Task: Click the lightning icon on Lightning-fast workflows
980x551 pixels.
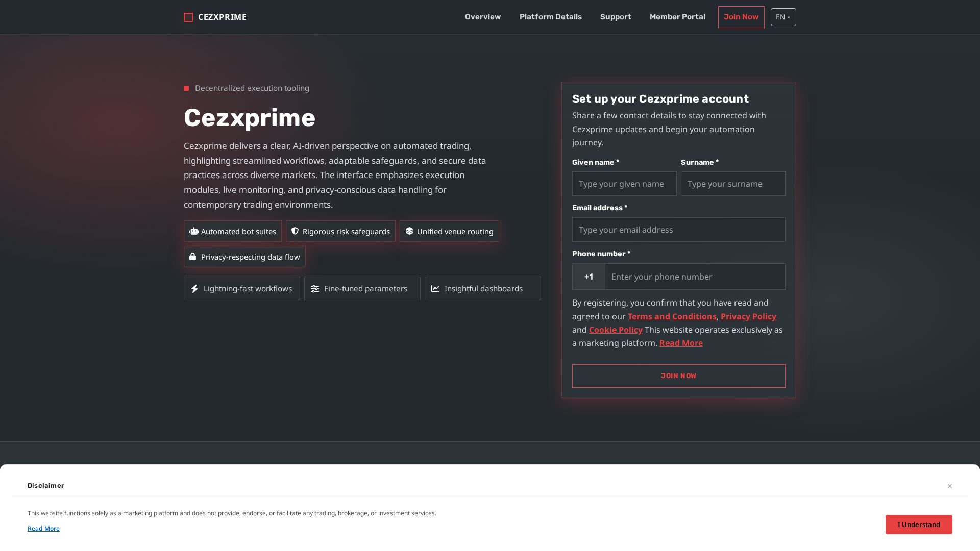Action: point(194,288)
